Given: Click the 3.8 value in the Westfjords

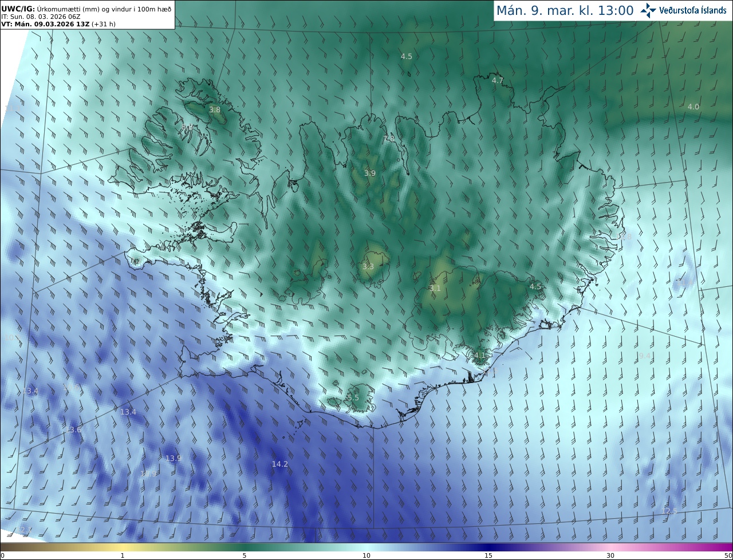Looking at the screenshot, I should point(215,109).
